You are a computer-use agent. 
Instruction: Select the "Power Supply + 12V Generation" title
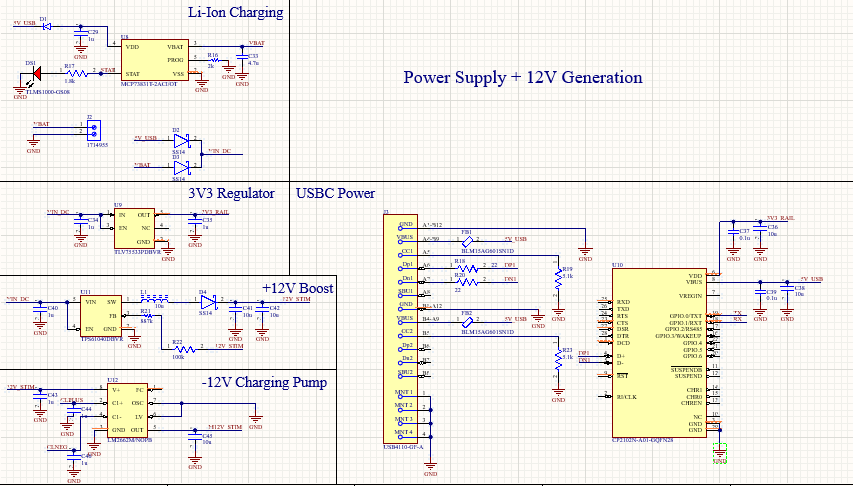coord(522,77)
